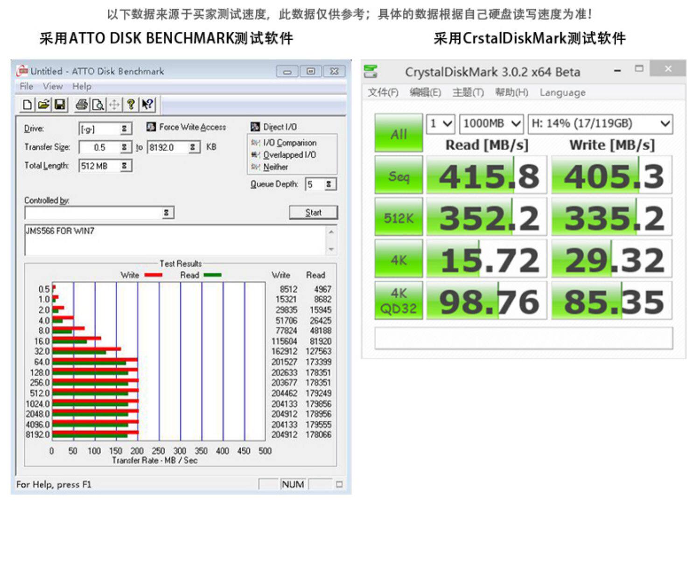Screen dimensions: 700x588
Task: Click the question mark Help icon in ATTO
Action: 131,105
